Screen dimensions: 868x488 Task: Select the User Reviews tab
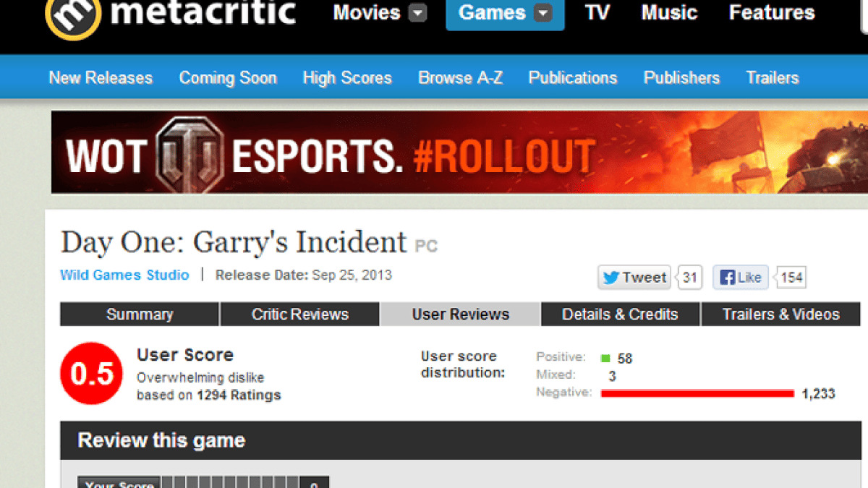pyautogui.click(x=461, y=314)
